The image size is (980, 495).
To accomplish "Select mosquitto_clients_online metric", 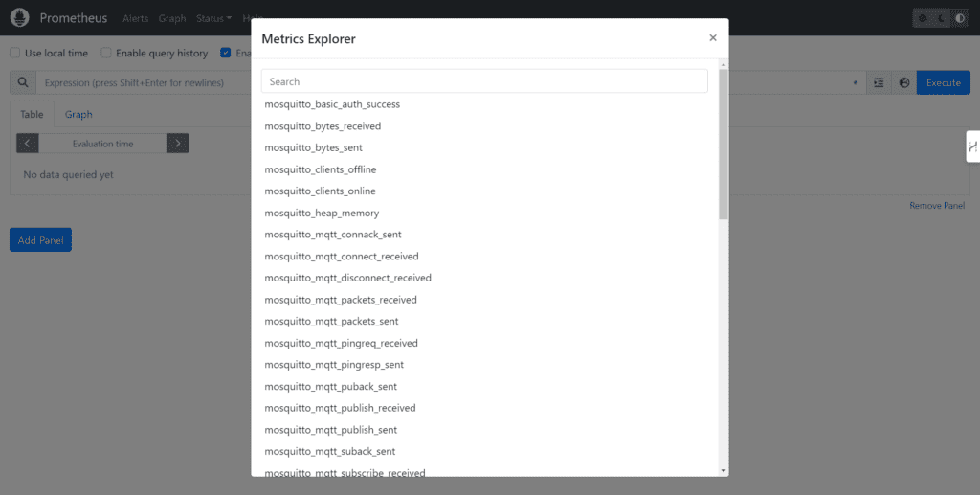I will pyautogui.click(x=320, y=191).
